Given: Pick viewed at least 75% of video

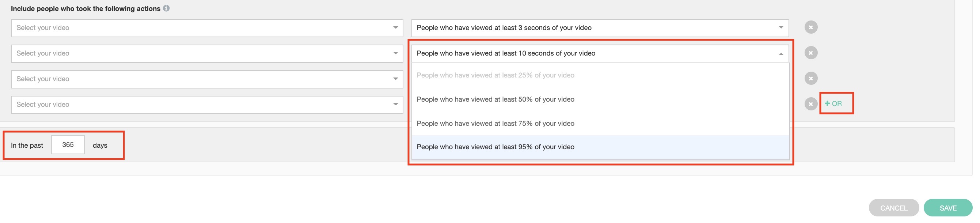Looking at the screenshot, I should click(495, 124).
